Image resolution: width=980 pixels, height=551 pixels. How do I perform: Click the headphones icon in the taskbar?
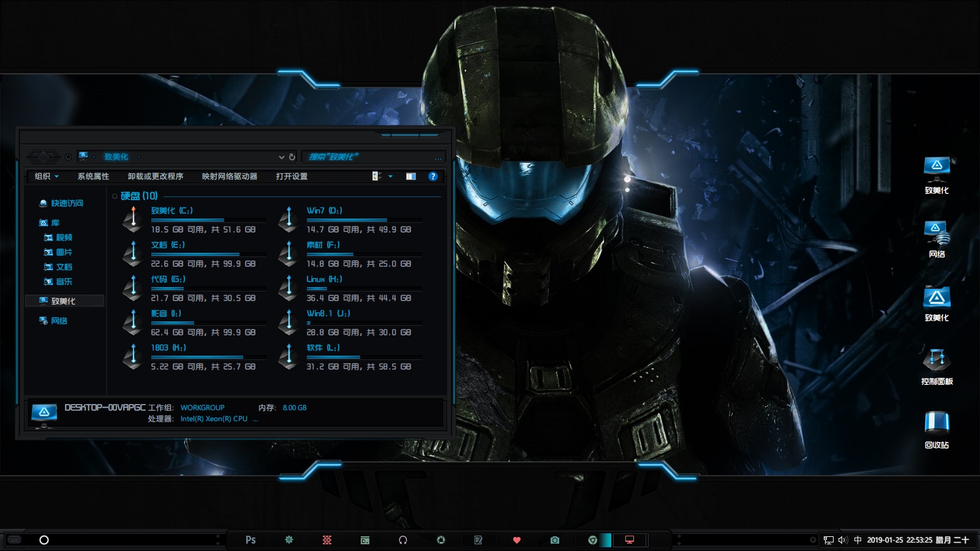tap(403, 540)
